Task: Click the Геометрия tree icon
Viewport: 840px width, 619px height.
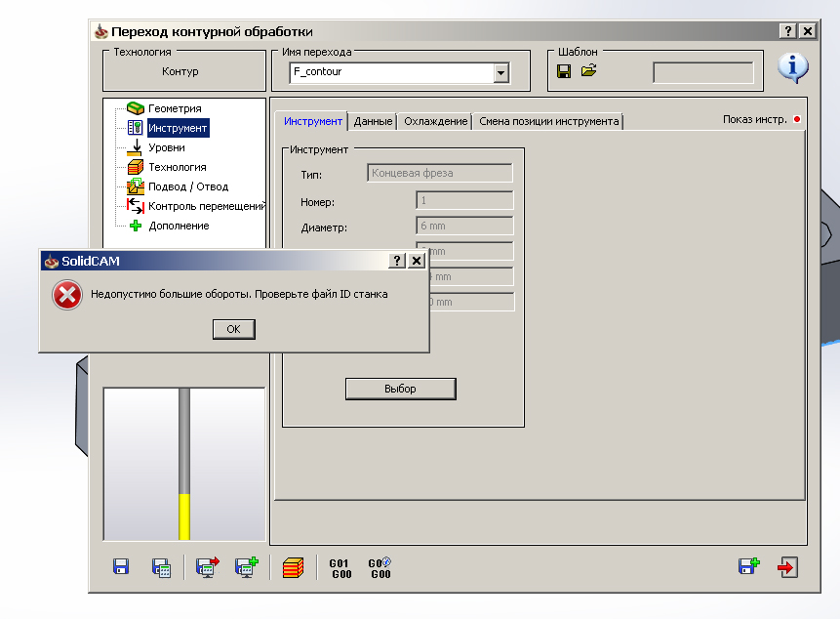Action: [x=135, y=108]
